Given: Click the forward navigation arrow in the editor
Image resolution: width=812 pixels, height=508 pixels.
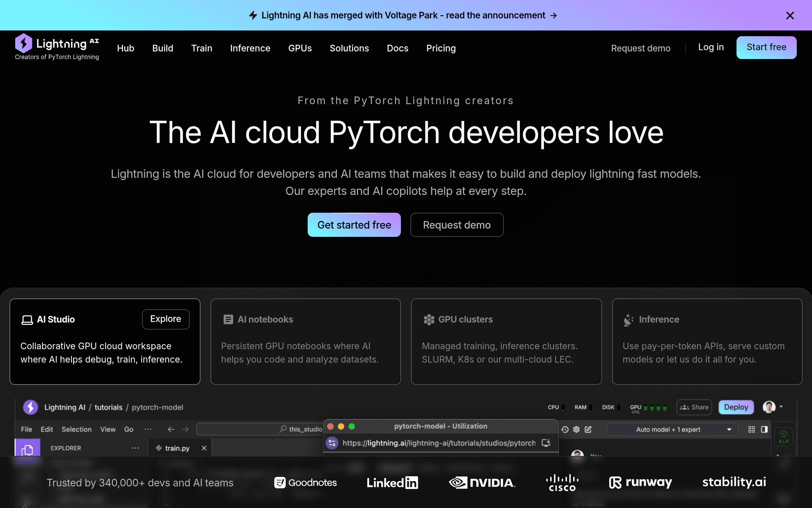Looking at the screenshot, I should pyautogui.click(x=185, y=429).
